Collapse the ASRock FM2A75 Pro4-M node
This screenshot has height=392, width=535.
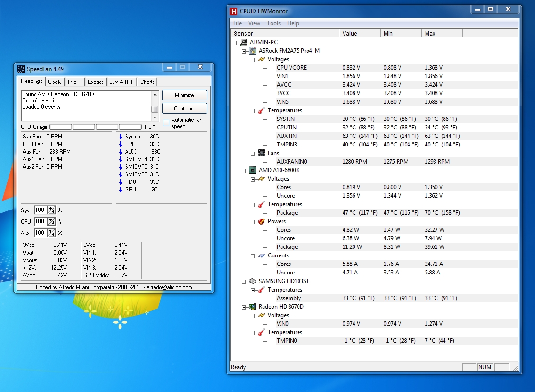(244, 51)
